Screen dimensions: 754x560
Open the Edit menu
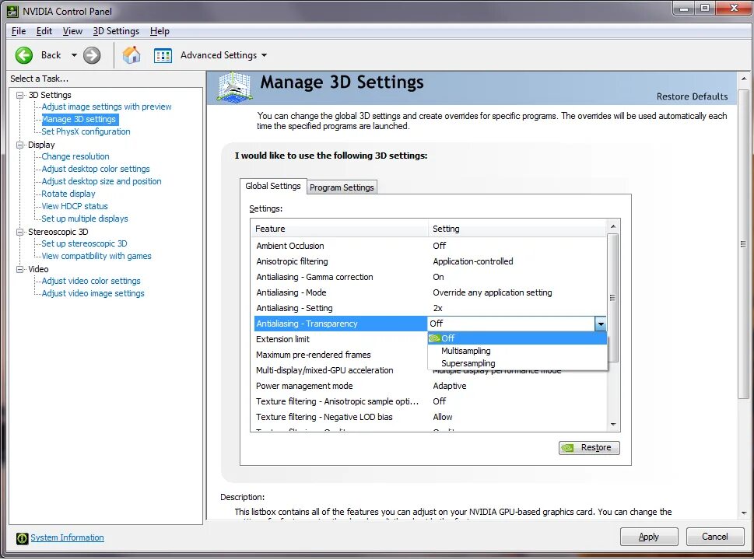pos(44,31)
